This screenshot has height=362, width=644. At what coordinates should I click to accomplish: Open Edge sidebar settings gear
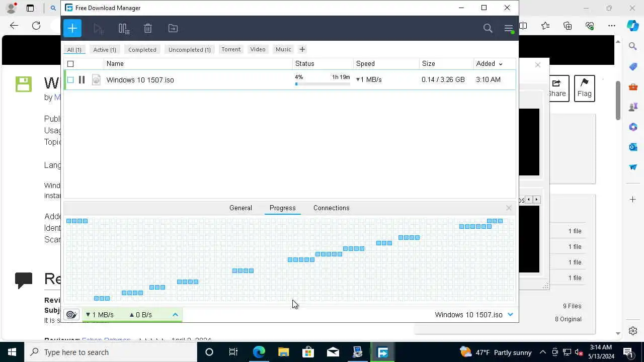click(633, 331)
